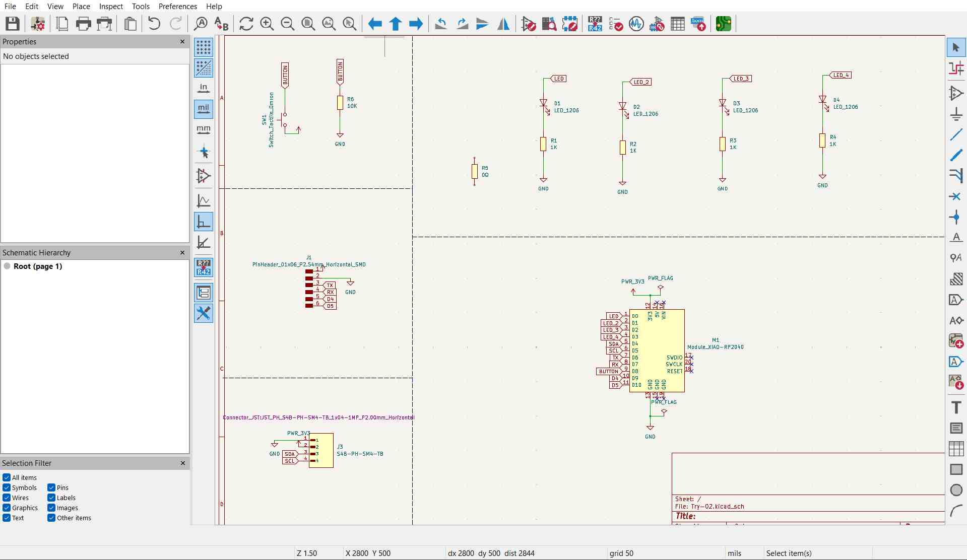Open the Place menu

(81, 6)
